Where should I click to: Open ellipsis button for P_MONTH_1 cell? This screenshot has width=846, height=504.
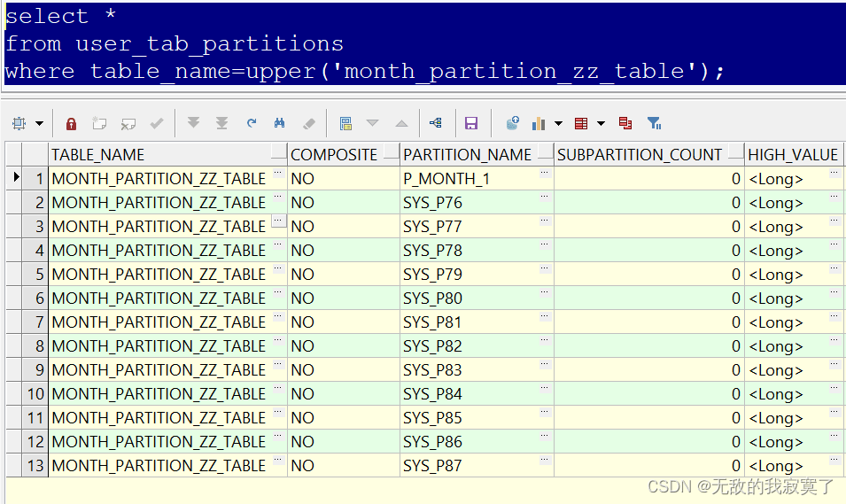click(545, 174)
